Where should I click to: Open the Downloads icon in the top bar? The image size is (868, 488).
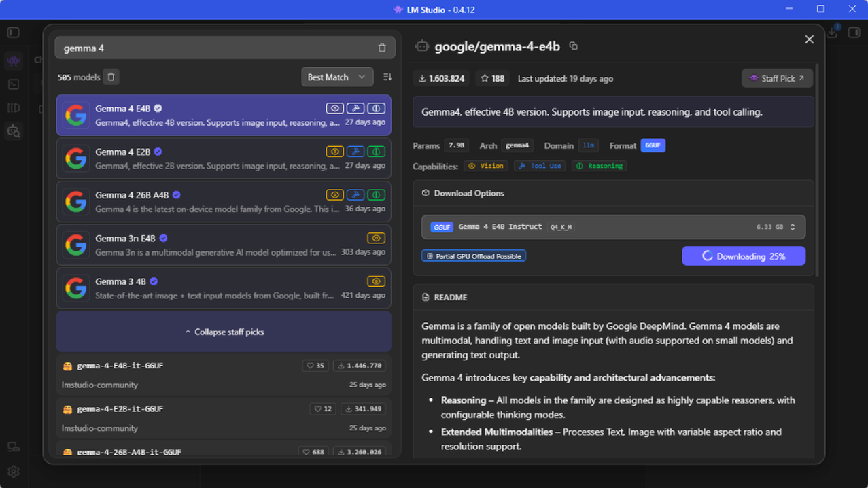point(833,32)
